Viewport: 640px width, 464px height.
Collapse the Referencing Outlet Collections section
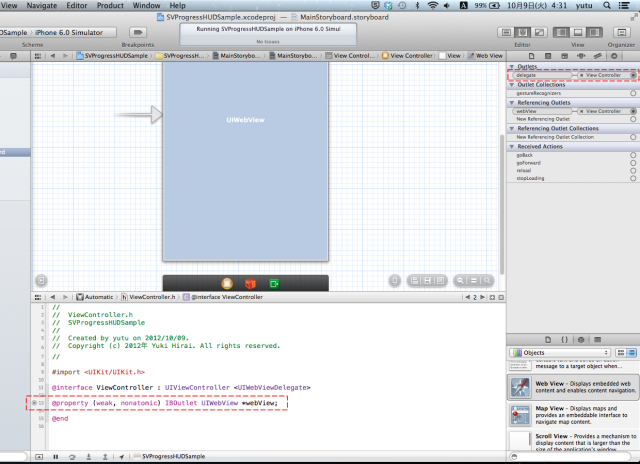point(511,129)
